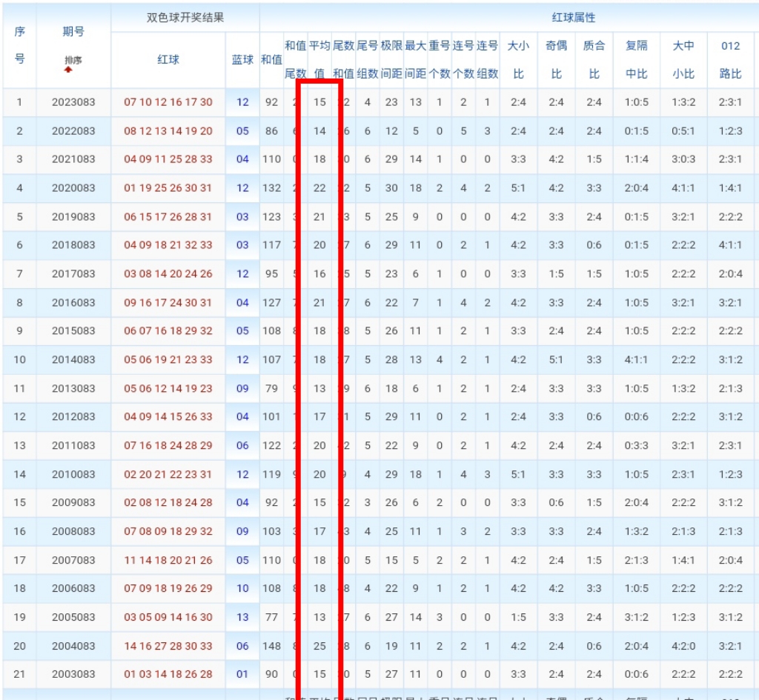Click sum value 79 in row 2013083
This screenshot has width=759, height=700.
point(271,388)
